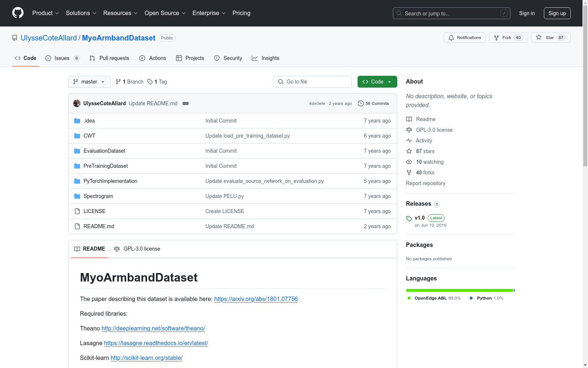Open the Lasagne readthedocs link
588x368 pixels.
click(x=156, y=343)
